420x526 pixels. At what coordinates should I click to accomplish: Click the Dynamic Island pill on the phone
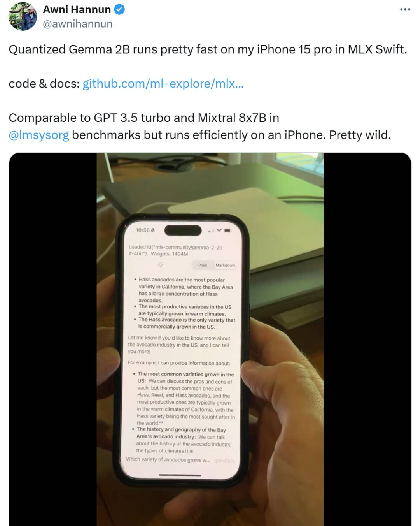183,230
